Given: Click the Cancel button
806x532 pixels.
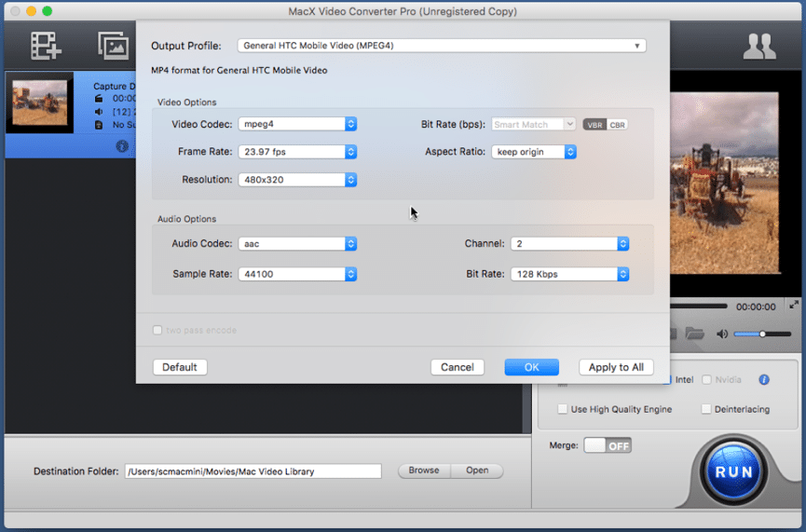Looking at the screenshot, I should (457, 367).
